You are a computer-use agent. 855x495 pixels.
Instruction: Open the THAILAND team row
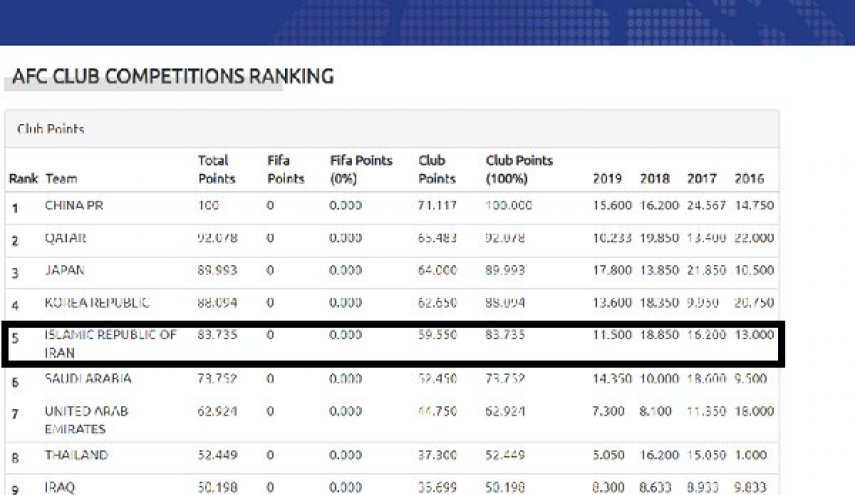coord(76,455)
